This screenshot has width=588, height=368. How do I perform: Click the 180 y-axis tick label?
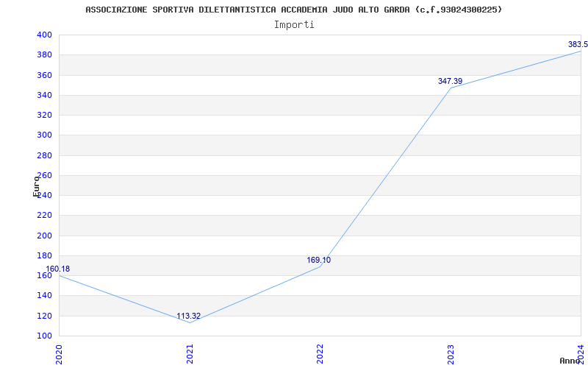44,255
